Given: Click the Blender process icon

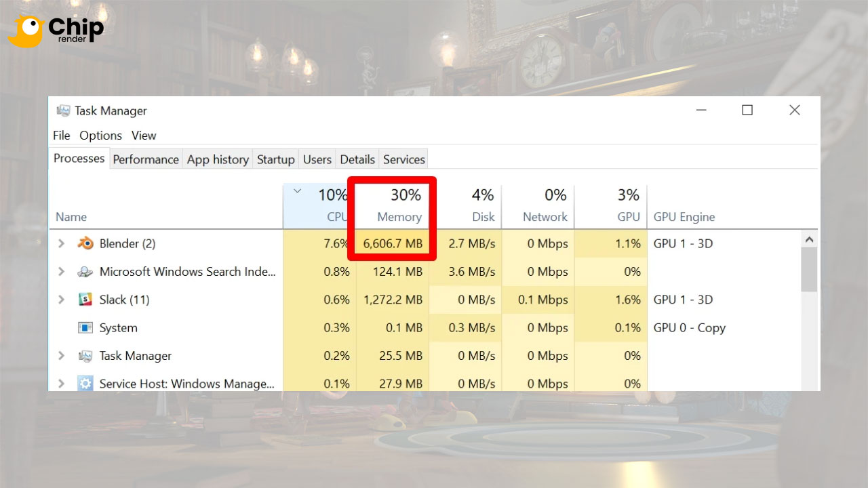Looking at the screenshot, I should tap(85, 243).
